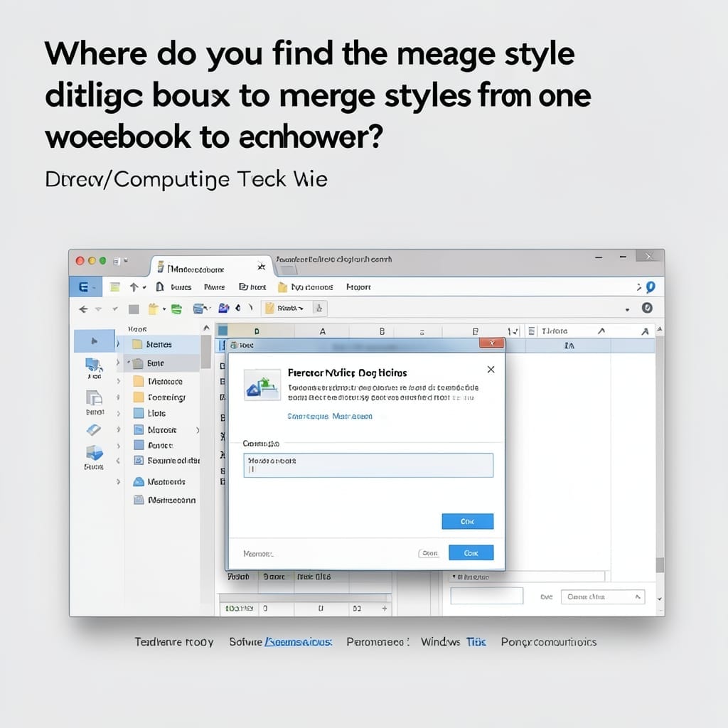The height and width of the screenshot is (728, 728).
Task: Open the Rinab dropdown button
Action: coord(286,309)
